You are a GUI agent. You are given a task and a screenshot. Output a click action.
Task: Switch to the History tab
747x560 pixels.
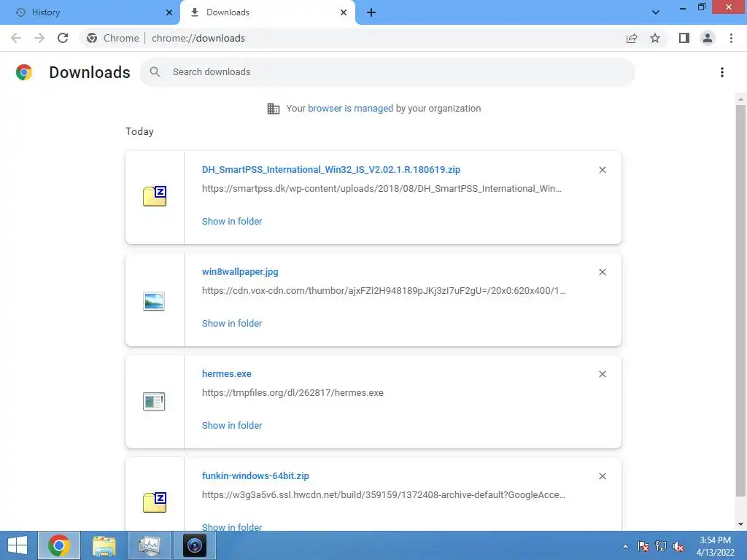(x=90, y=12)
